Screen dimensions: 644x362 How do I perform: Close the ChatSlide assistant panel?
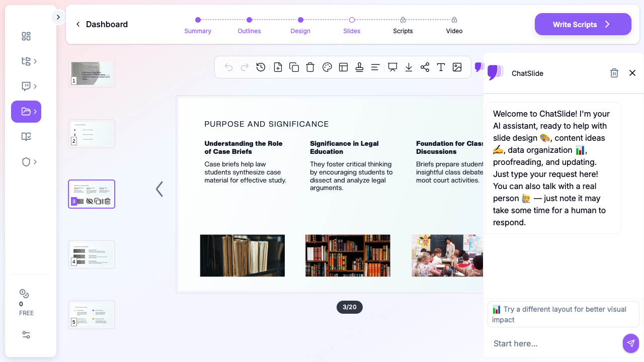click(632, 73)
